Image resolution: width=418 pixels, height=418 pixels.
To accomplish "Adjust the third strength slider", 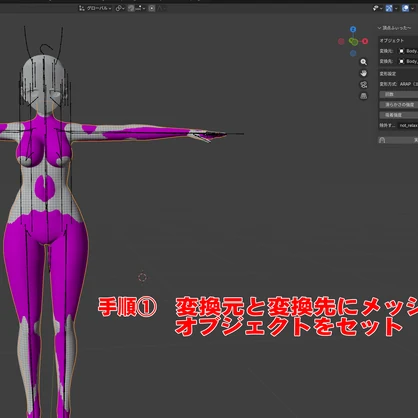I will pos(399,115).
